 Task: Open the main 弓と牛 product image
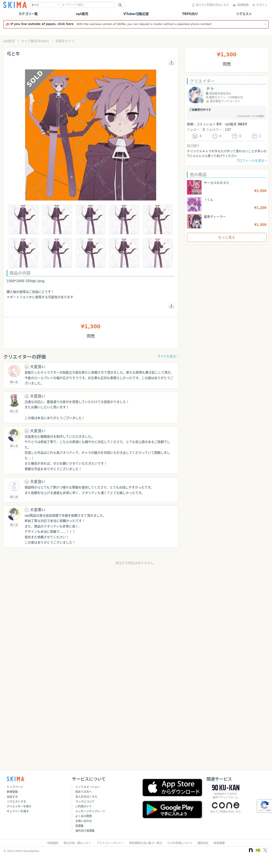pyautogui.click(x=91, y=135)
